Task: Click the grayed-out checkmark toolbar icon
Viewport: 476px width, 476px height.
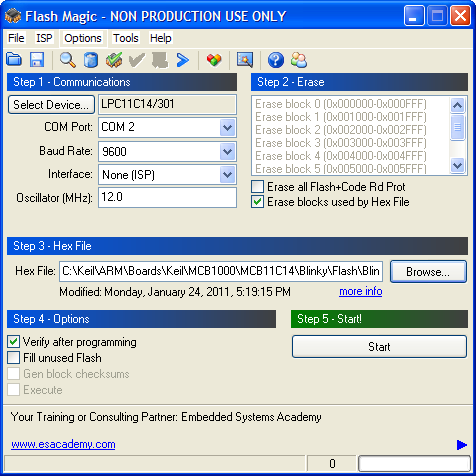Action: tap(137, 60)
